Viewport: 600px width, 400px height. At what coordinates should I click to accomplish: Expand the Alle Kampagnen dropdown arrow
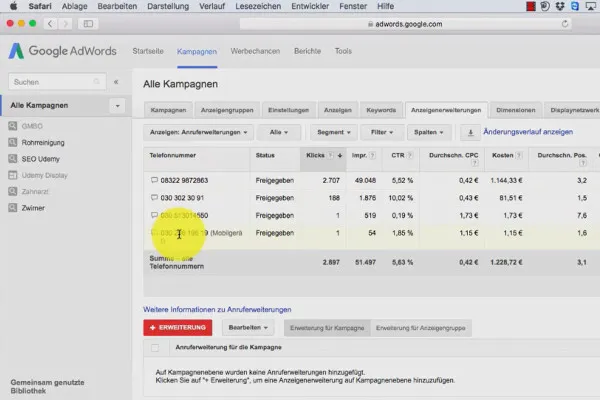tap(117, 106)
